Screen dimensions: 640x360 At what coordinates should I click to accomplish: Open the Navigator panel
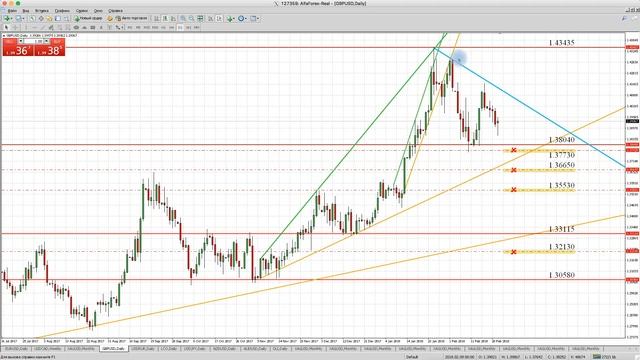point(49,18)
